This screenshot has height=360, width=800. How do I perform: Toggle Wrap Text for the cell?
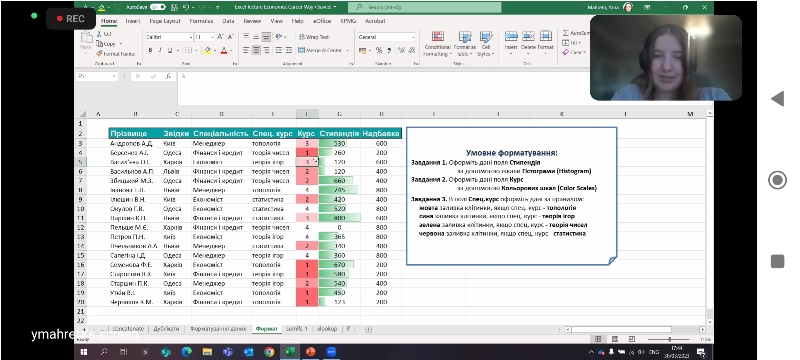point(314,37)
